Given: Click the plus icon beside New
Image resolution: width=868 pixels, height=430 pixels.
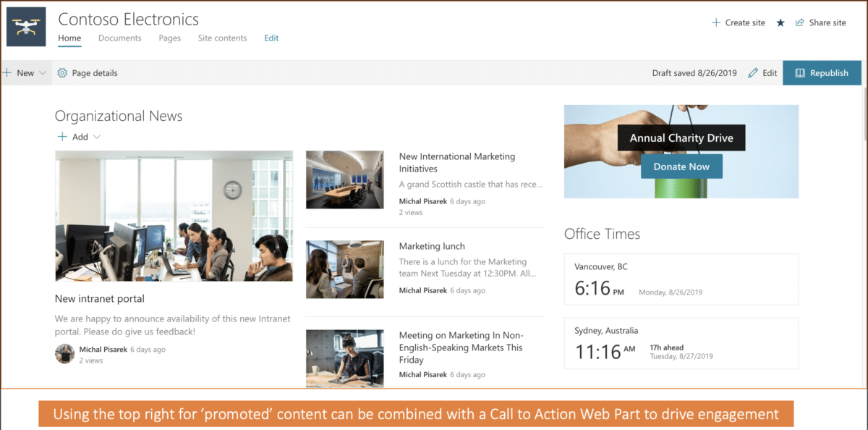Looking at the screenshot, I should coord(6,72).
